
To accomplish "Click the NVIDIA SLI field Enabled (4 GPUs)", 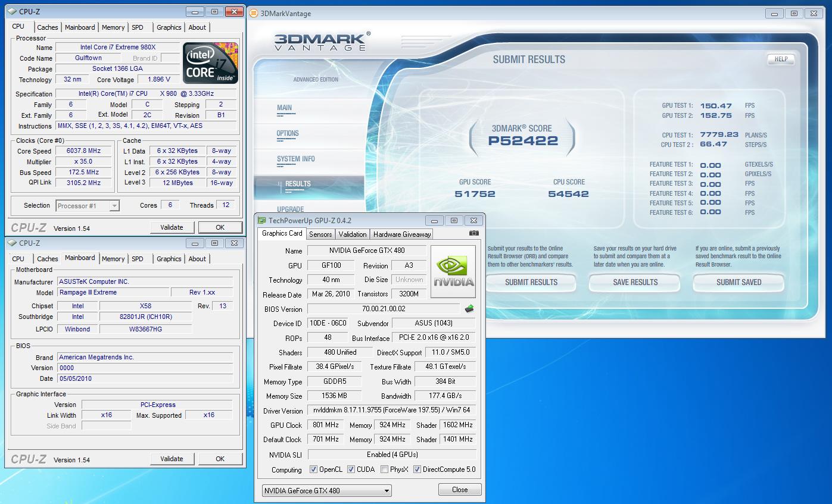I will 391,454.
